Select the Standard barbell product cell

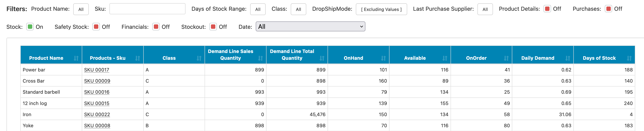(51, 92)
